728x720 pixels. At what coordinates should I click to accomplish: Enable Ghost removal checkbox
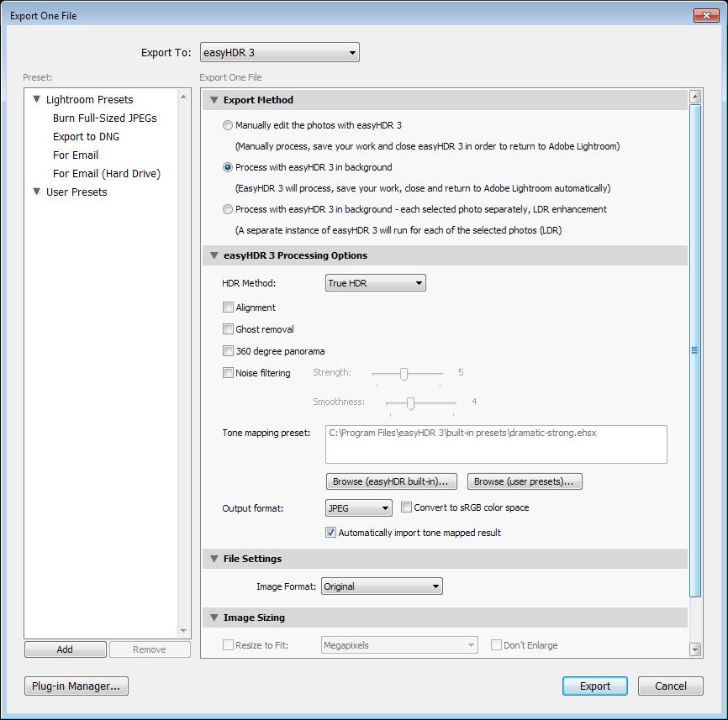pos(228,329)
